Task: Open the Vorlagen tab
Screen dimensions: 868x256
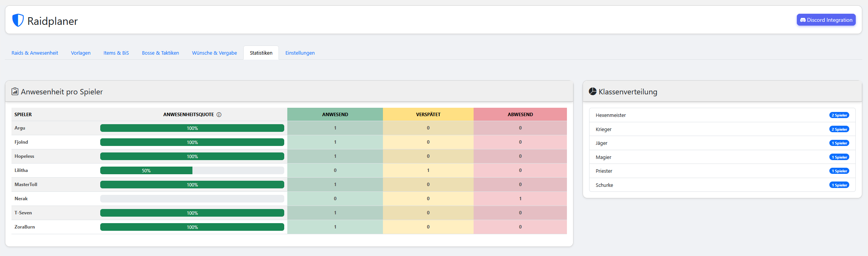Action: click(81, 53)
